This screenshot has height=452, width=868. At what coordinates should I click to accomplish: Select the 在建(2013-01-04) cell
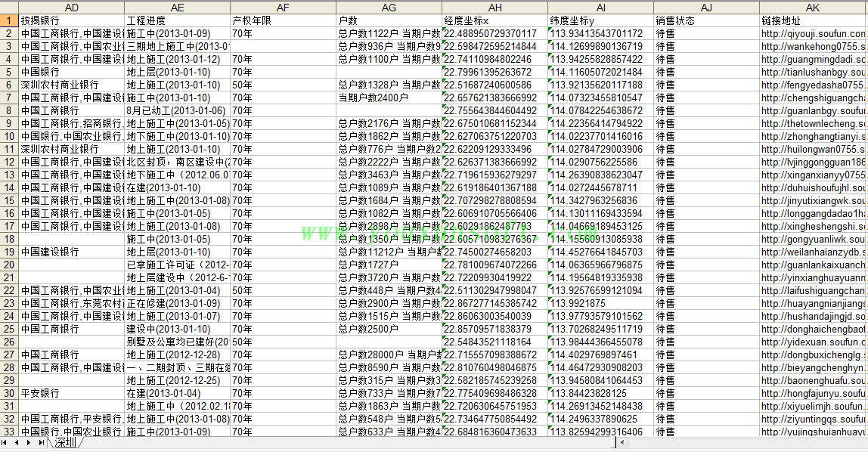[x=177, y=393]
